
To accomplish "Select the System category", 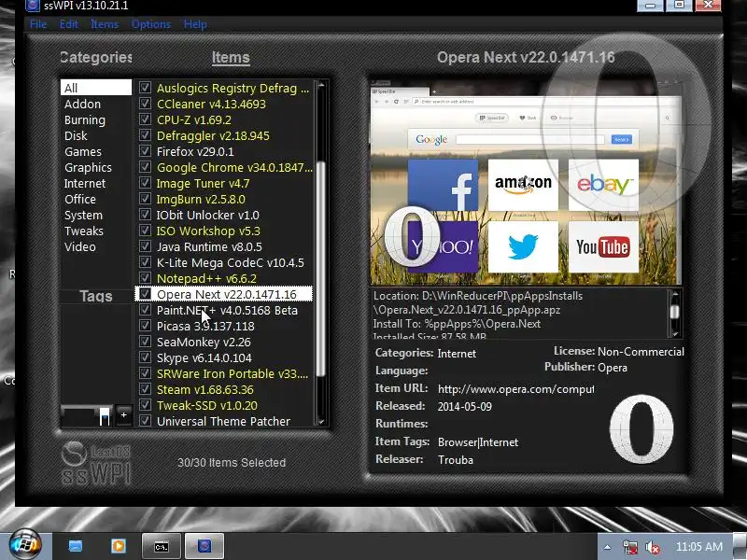I will [x=96, y=215].
